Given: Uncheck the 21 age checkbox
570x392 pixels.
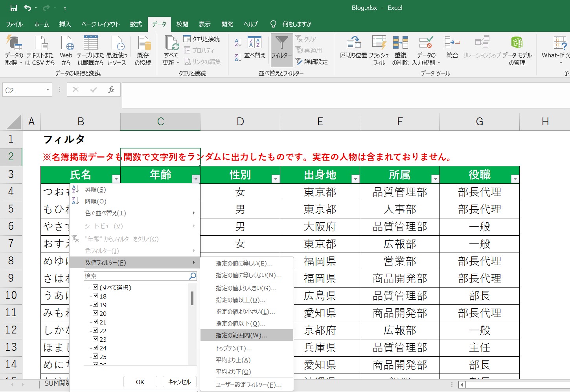Looking at the screenshot, I should (96, 322).
